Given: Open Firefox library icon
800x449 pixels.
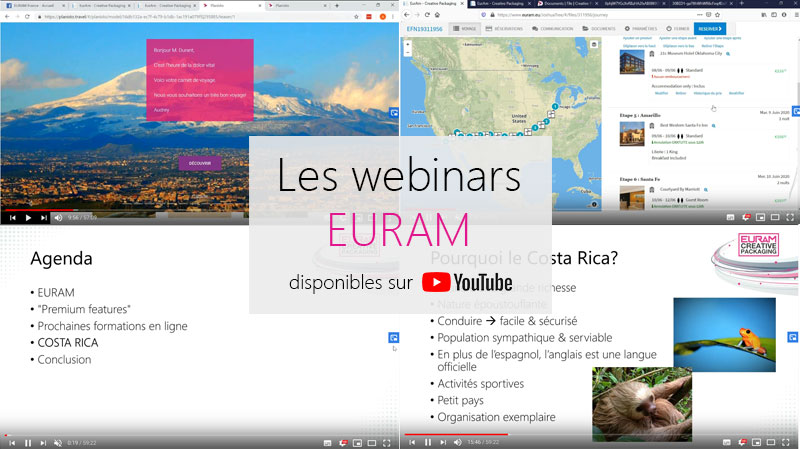Looking at the screenshot, I should pyautogui.click(x=764, y=15).
